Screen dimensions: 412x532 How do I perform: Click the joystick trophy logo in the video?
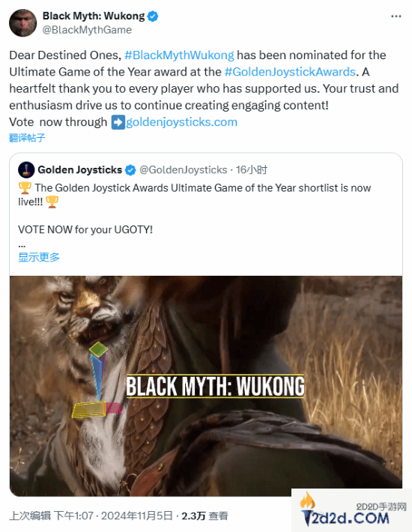click(97, 380)
